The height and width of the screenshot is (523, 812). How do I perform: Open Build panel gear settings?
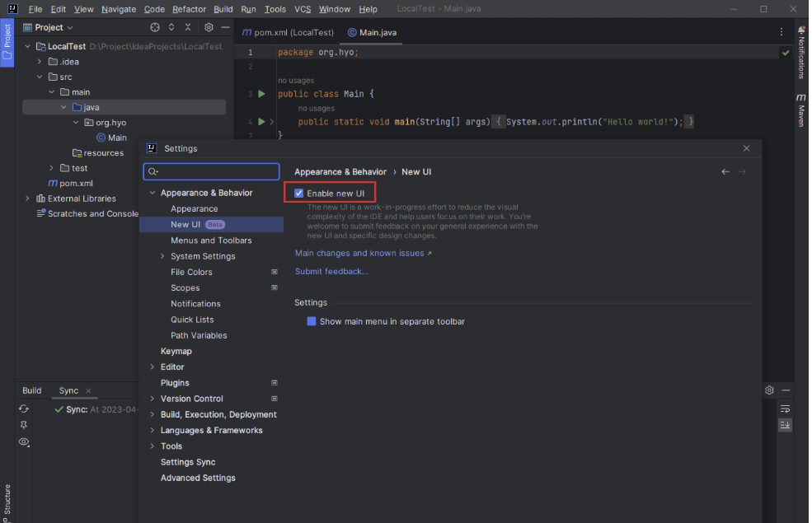point(769,390)
